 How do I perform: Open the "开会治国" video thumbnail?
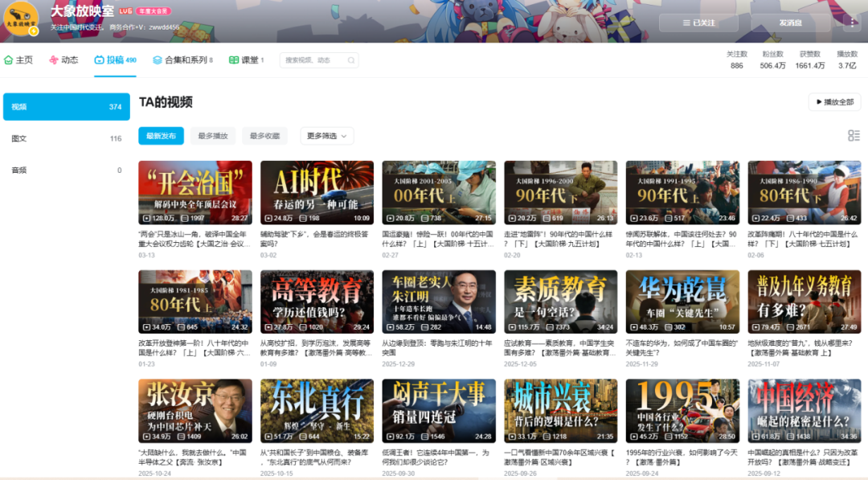tap(195, 193)
